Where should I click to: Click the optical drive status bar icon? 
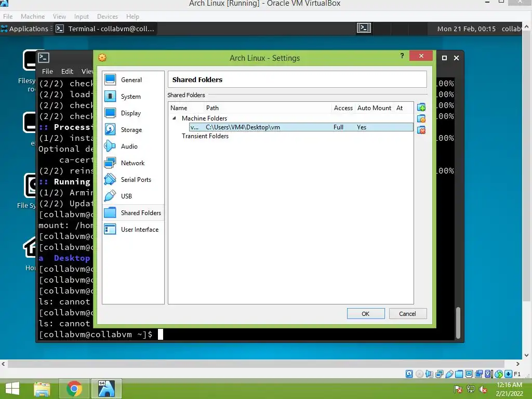pos(419,374)
